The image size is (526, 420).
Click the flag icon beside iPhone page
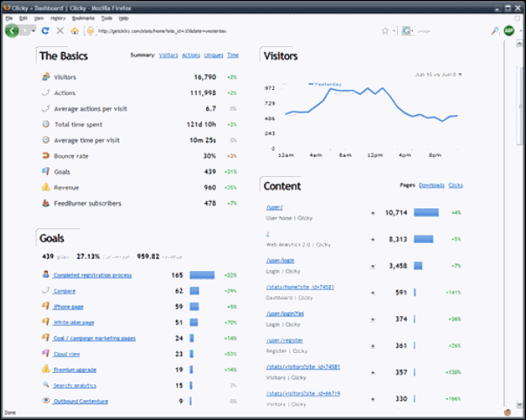(x=45, y=306)
